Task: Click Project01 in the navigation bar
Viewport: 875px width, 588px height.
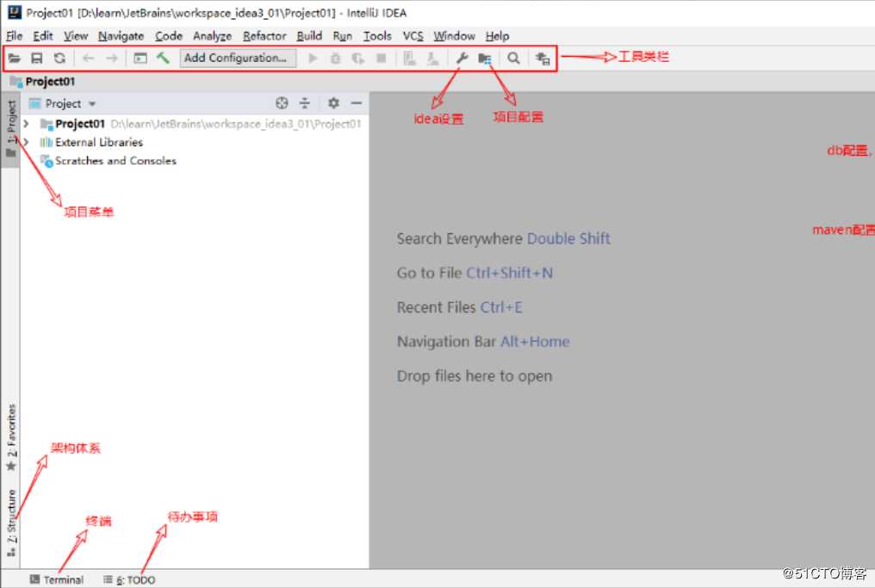Action: pyautogui.click(x=43, y=82)
